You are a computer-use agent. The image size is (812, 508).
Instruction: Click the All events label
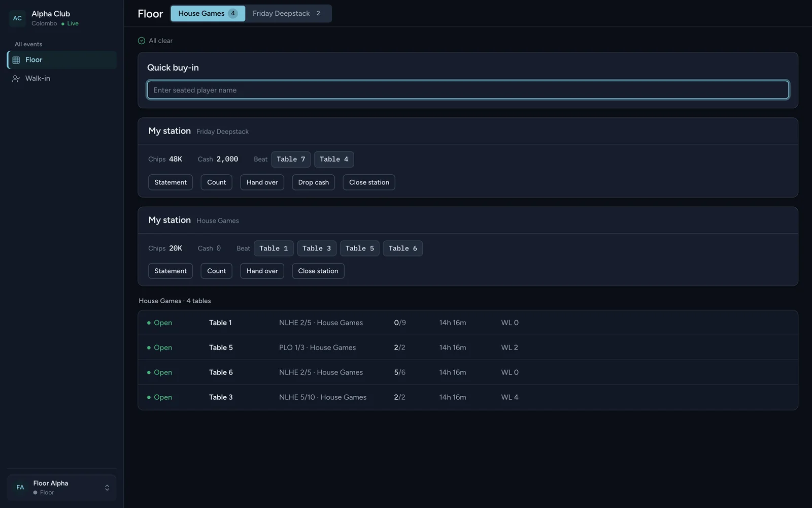pyautogui.click(x=28, y=45)
